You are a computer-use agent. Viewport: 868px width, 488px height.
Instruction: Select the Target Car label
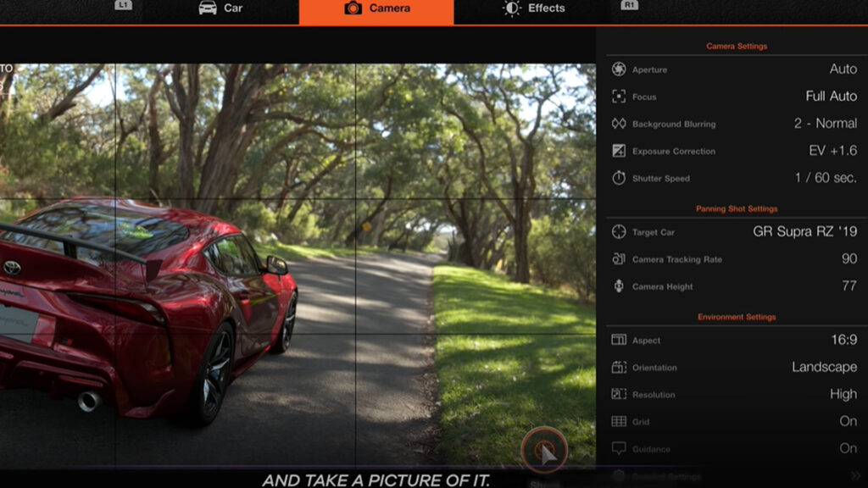(654, 232)
